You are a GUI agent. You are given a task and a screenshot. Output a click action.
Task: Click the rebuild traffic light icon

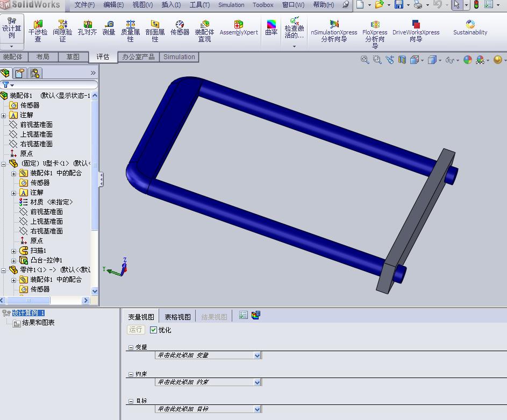click(476, 4)
